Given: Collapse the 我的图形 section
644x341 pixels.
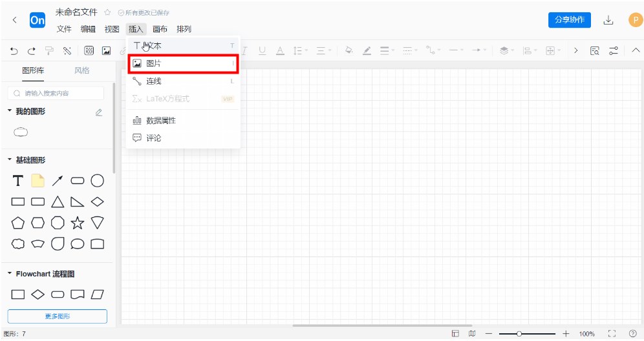Looking at the screenshot, I should tap(10, 110).
